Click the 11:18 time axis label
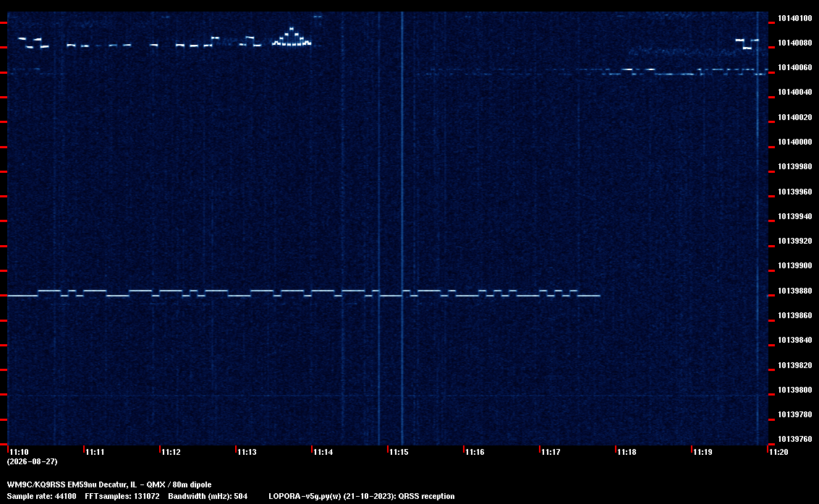Viewport: 819px width, 504px height. click(x=627, y=452)
